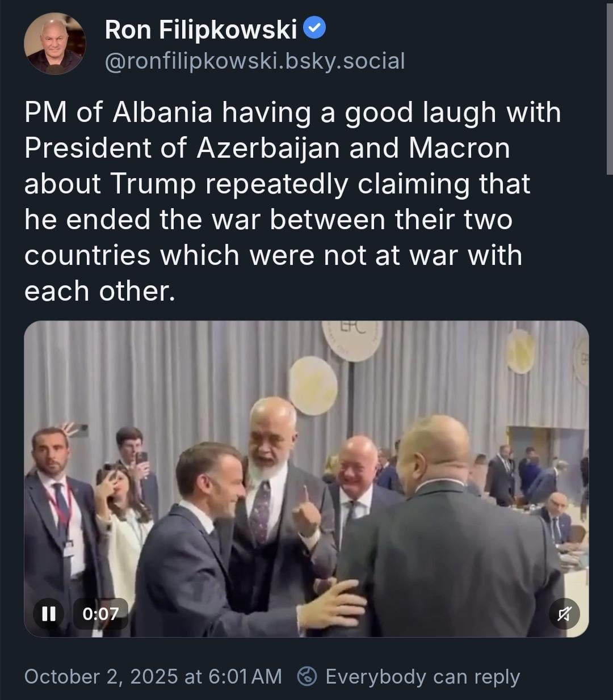Image resolution: width=613 pixels, height=700 pixels.
Task: Click the Ron Filipkowski display name
Action: tap(201, 29)
